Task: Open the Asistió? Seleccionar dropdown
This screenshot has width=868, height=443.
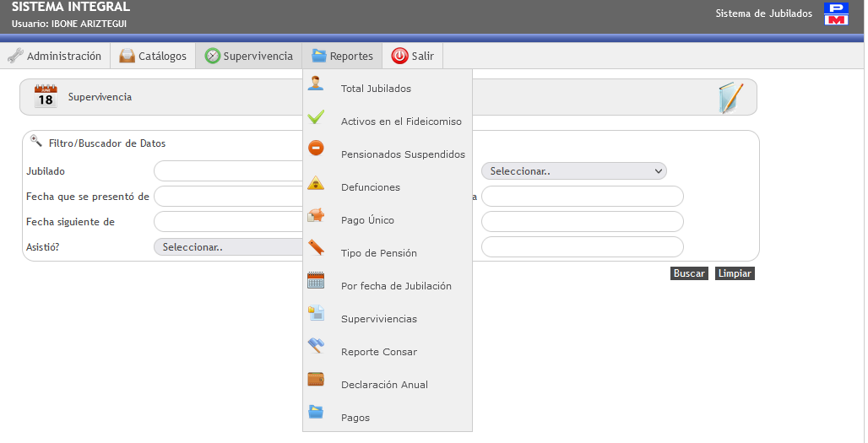Action: pyautogui.click(x=228, y=247)
